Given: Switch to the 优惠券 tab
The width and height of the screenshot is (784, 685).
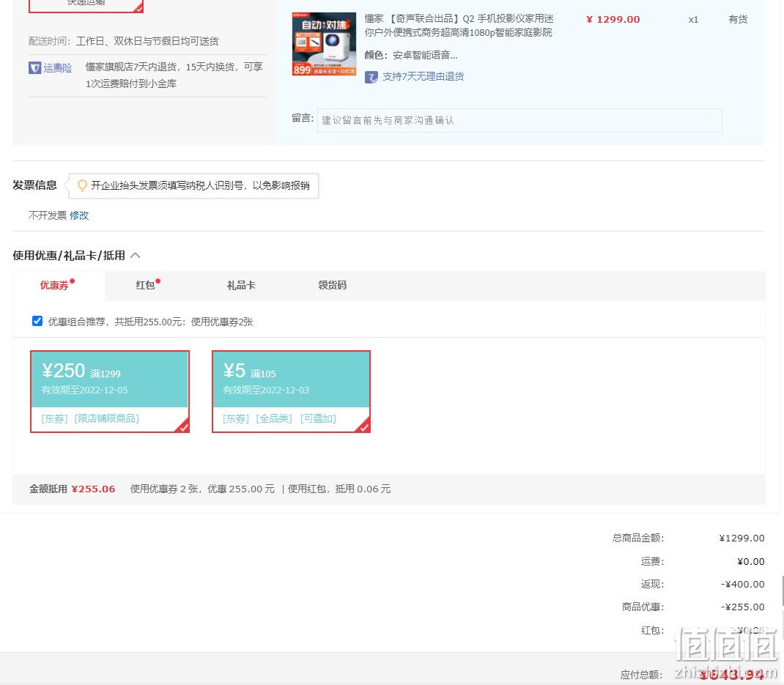Looking at the screenshot, I should click(x=58, y=285).
